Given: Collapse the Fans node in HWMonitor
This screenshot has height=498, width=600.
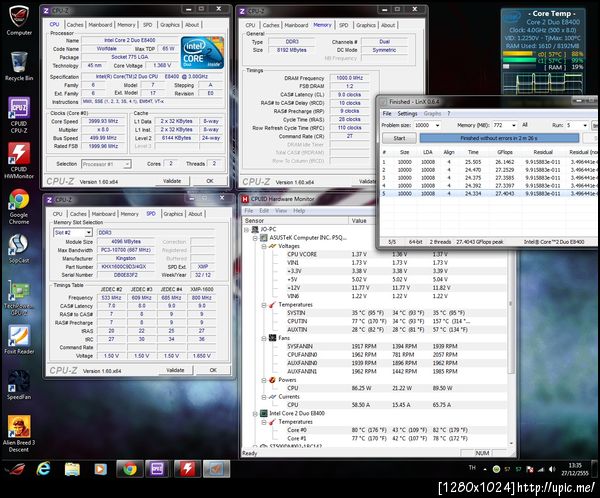Looking at the screenshot, I should [264, 338].
